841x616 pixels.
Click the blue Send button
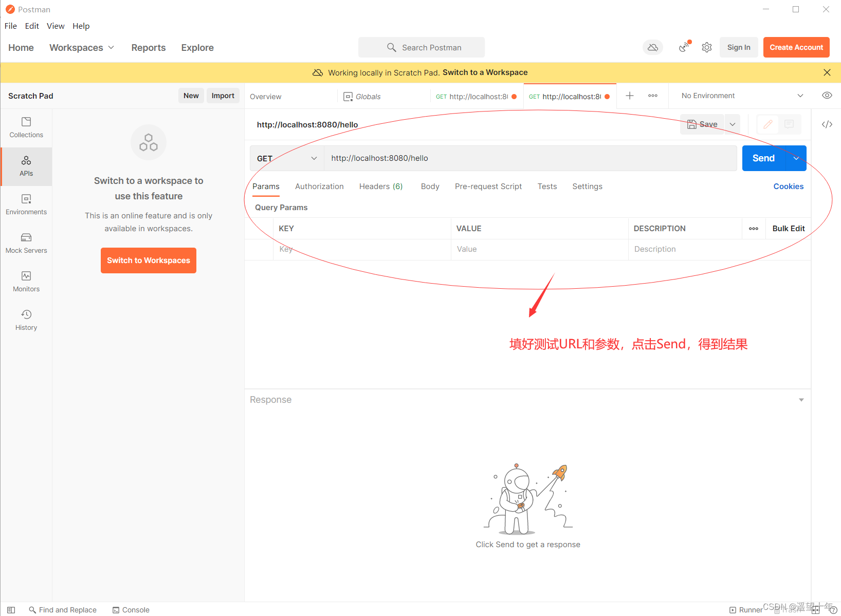pyautogui.click(x=763, y=158)
